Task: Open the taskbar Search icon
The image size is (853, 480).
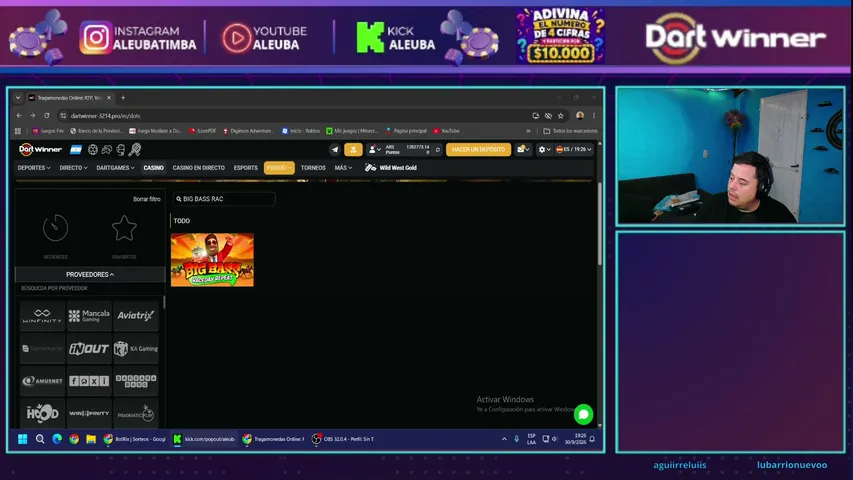Action: pyautogui.click(x=40, y=439)
